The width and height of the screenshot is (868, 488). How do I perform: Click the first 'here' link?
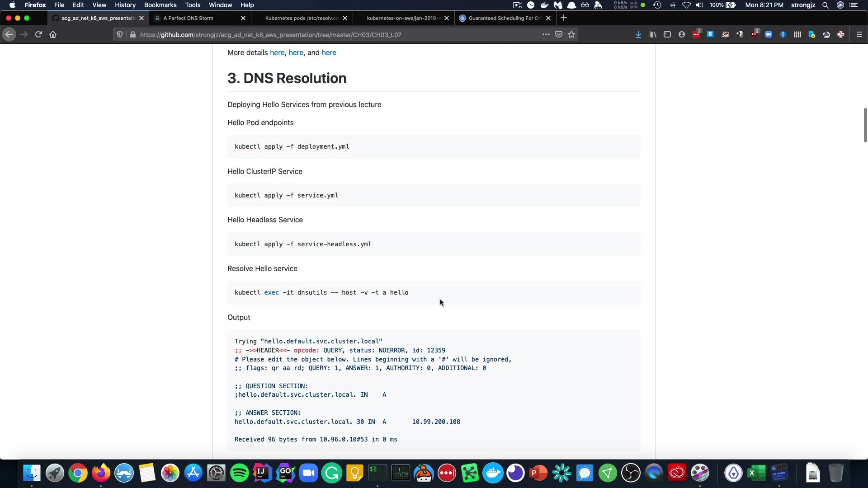(277, 52)
